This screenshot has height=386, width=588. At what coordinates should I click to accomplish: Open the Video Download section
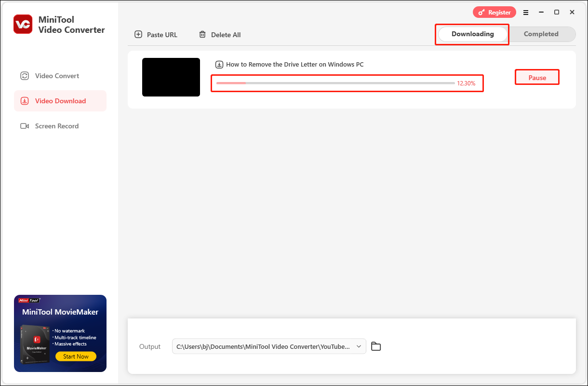point(60,101)
